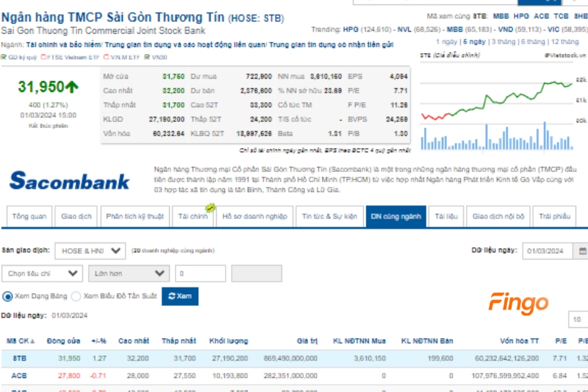Sort by Thấp nhất column header
This screenshot has width=588, height=392.
(179, 341)
